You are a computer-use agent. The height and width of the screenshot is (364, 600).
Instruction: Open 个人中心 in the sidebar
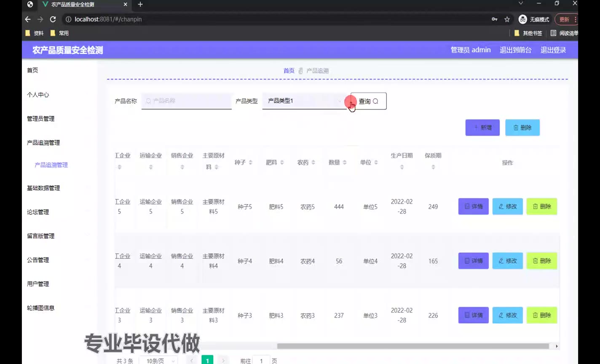[38, 95]
